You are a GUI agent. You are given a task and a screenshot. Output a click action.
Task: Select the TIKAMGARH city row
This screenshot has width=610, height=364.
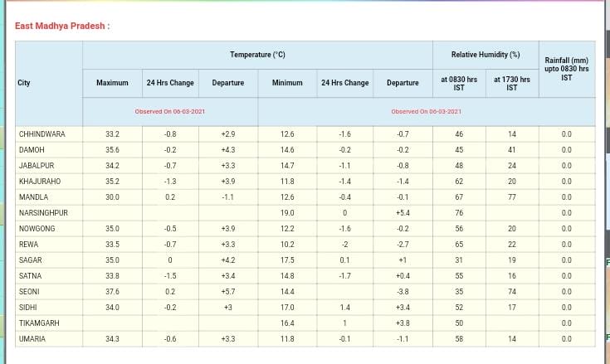[x=40, y=323]
